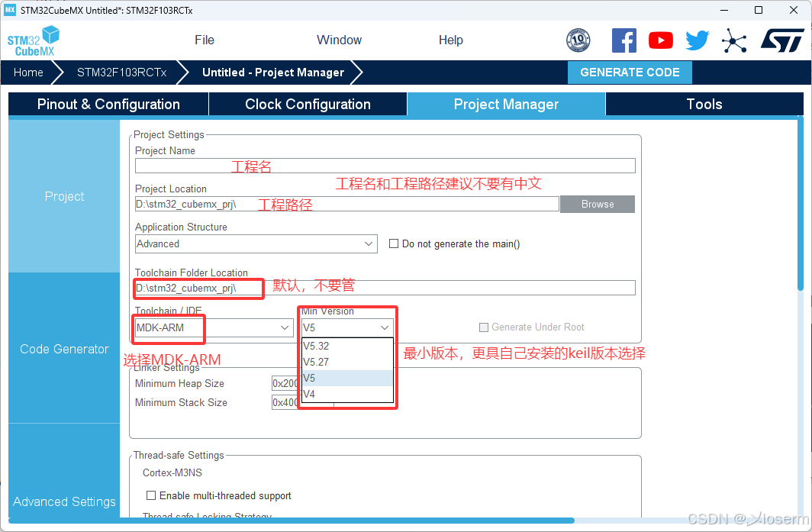Choose V5.32 from Min Version list
Viewport: 812px width, 532px height.
[347, 346]
